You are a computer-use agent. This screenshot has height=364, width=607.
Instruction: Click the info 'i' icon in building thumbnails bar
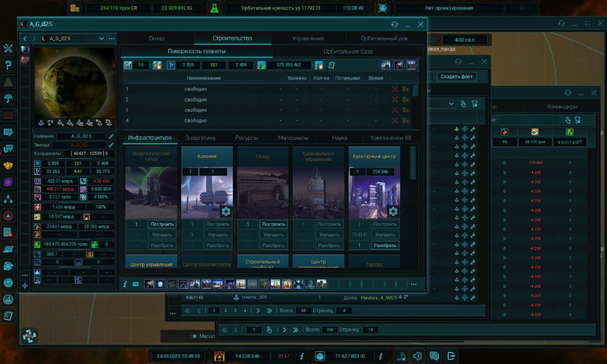[x=125, y=284]
